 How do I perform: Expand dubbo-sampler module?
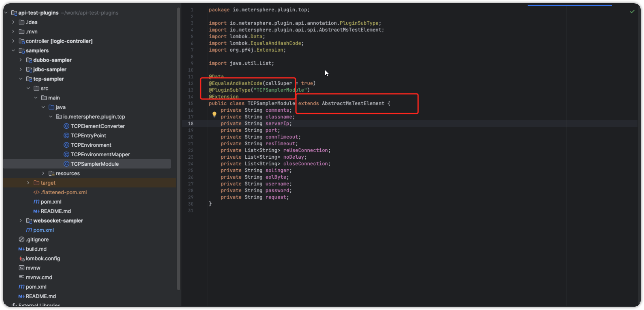point(21,60)
